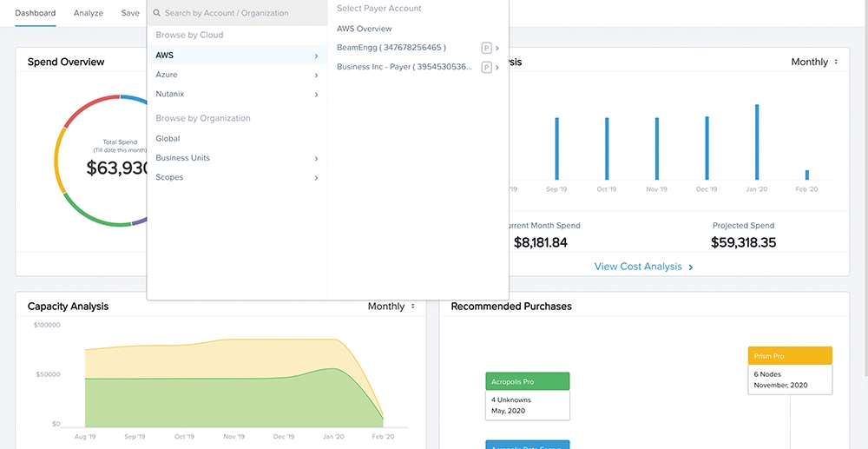Click the yellow area in Capacity Analysis chart
Image resolution: width=868 pixels, height=449 pixels.
click(221, 360)
